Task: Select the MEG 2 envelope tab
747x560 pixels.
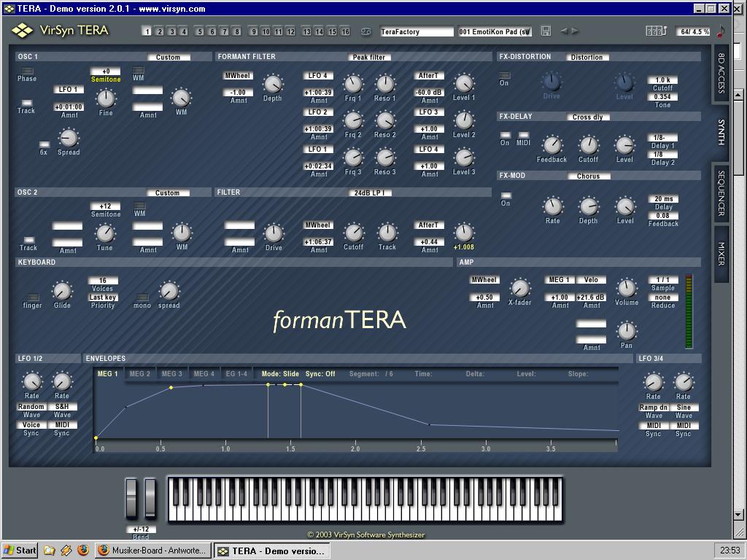Action: pyautogui.click(x=140, y=374)
